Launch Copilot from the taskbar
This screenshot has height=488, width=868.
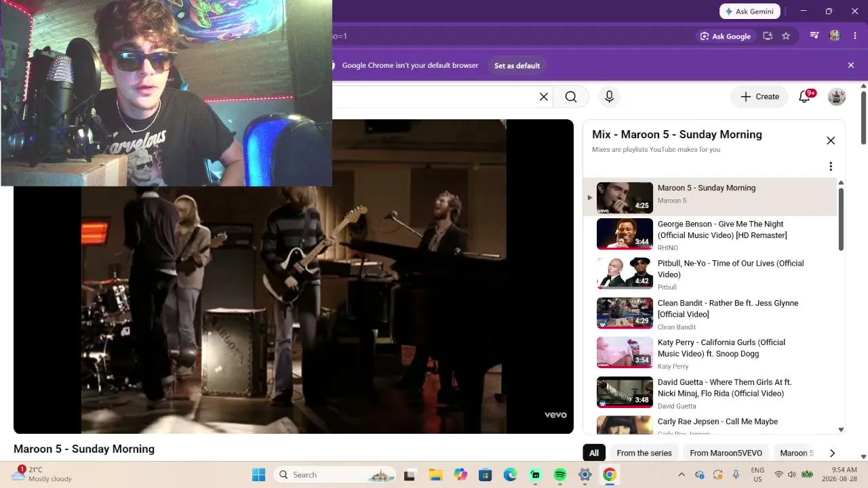click(460, 475)
